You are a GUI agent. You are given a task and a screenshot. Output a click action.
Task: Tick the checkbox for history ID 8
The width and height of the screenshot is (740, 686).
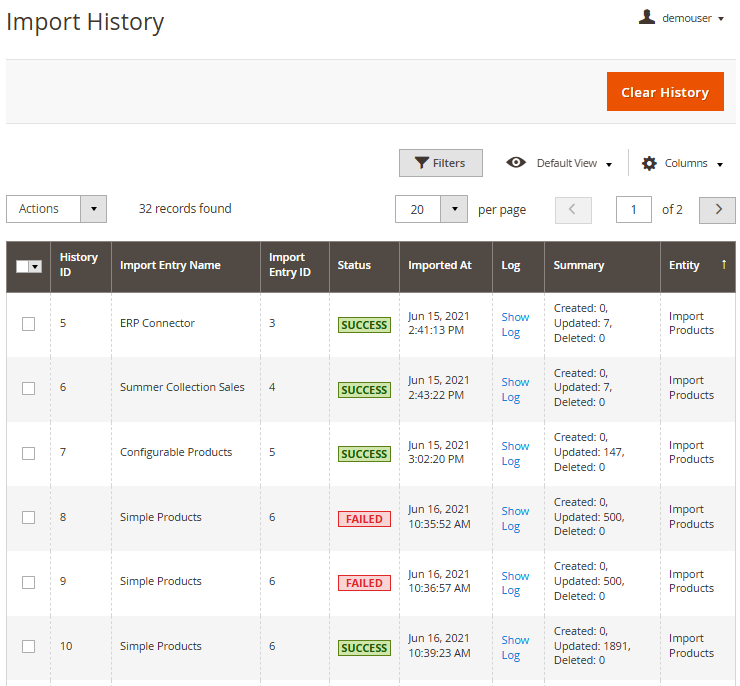point(28,518)
